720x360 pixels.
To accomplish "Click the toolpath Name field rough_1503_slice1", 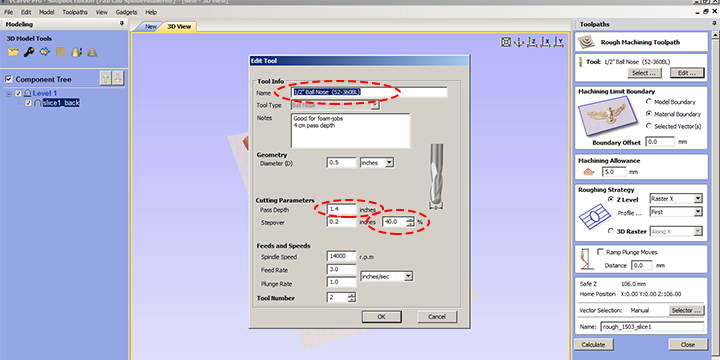I will (x=652, y=327).
